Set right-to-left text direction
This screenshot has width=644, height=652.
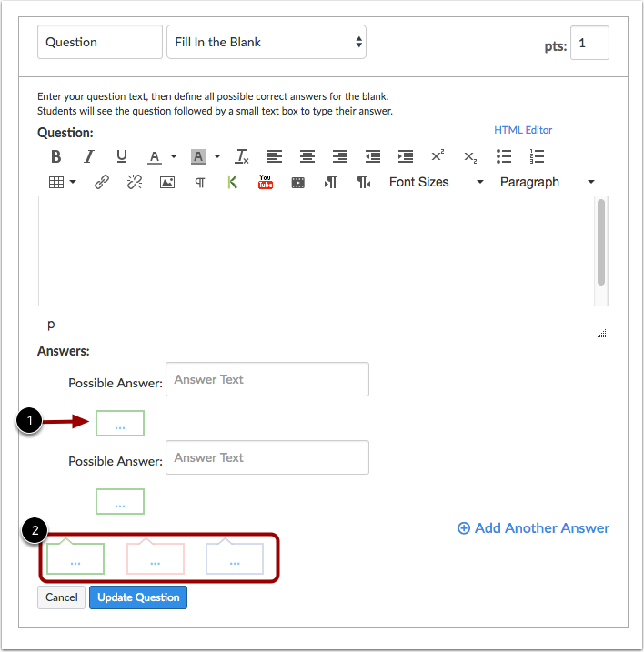pyautogui.click(x=364, y=182)
